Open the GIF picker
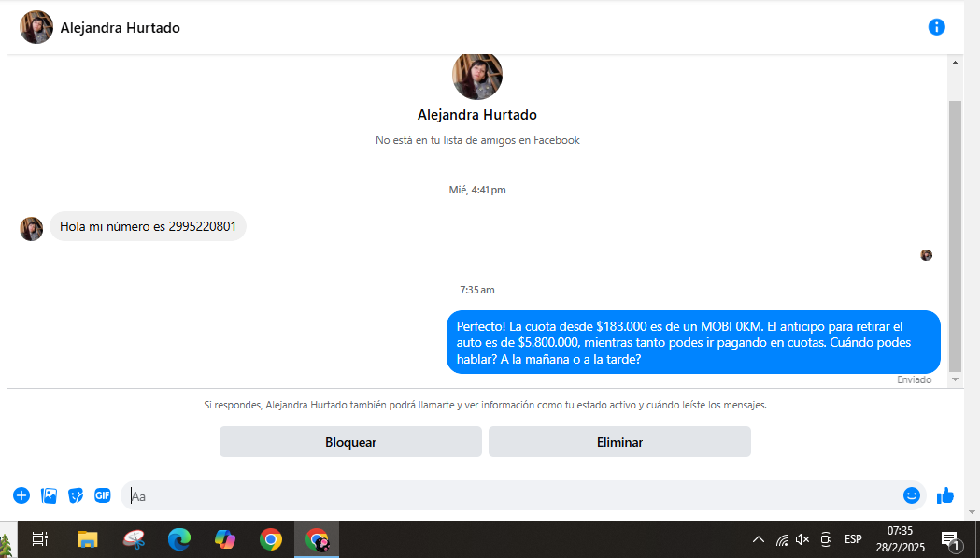The image size is (980, 558). [103, 495]
